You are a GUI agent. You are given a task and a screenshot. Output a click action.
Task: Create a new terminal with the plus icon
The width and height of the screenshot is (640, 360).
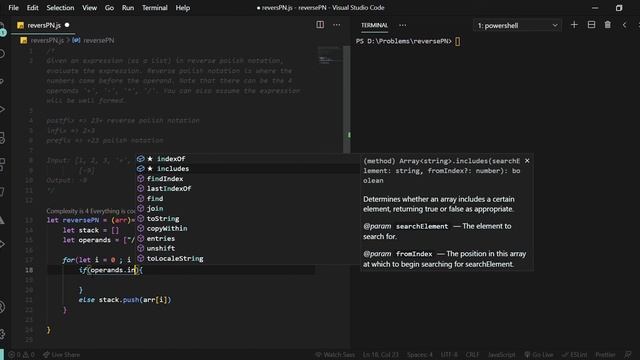pyautogui.click(x=574, y=25)
